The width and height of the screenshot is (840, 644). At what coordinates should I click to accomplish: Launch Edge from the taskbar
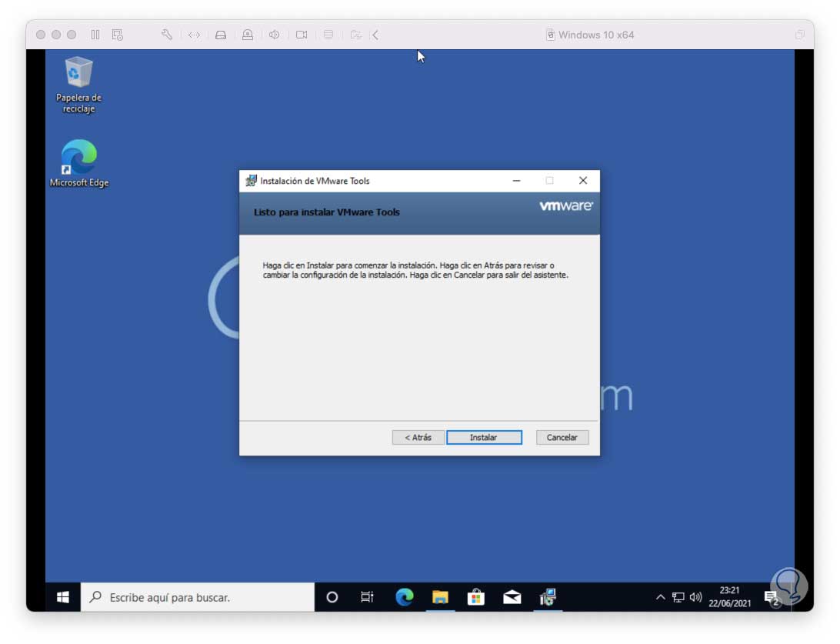(405, 597)
